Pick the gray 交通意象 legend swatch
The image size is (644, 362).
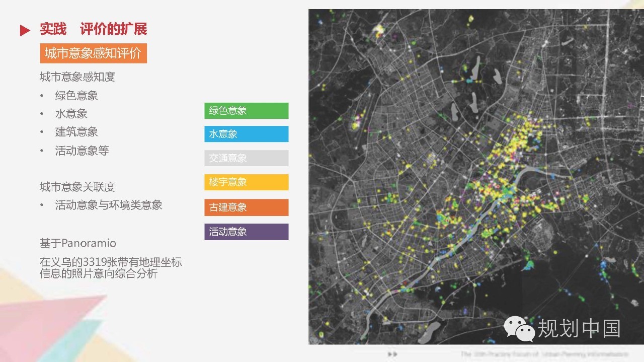(247, 158)
